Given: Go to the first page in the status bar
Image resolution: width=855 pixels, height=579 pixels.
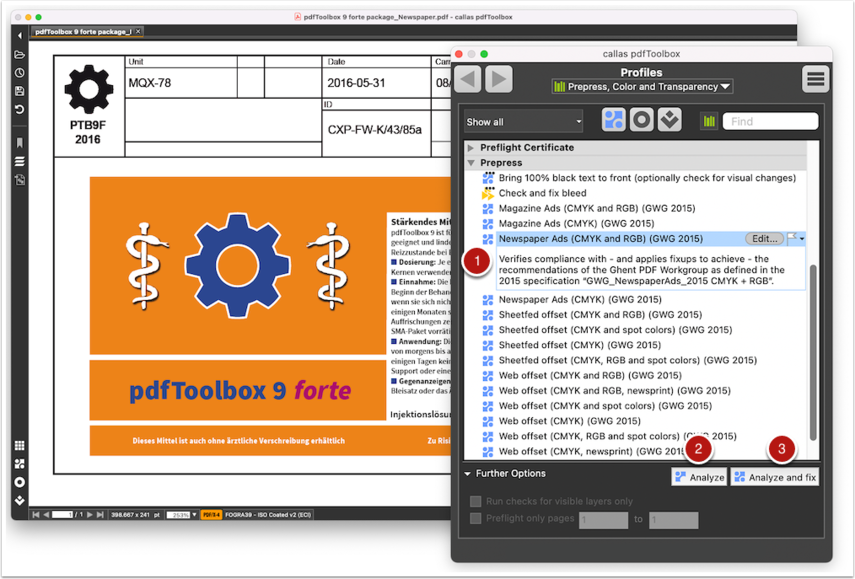Looking at the screenshot, I should [x=36, y=515].
